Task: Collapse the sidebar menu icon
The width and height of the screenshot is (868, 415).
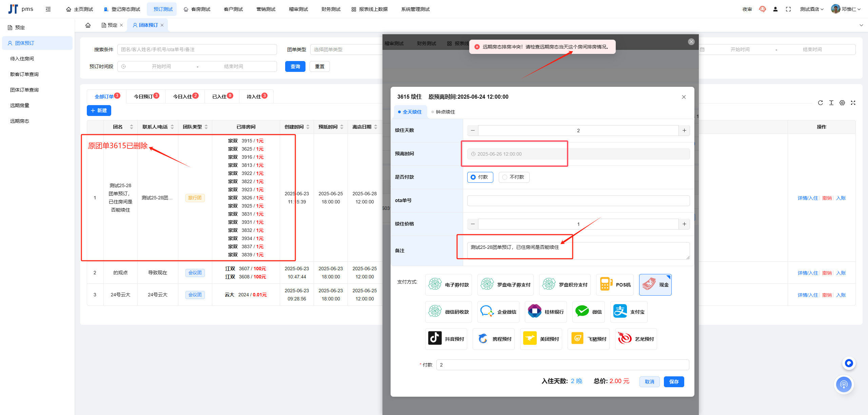Action: click(48, 9)
